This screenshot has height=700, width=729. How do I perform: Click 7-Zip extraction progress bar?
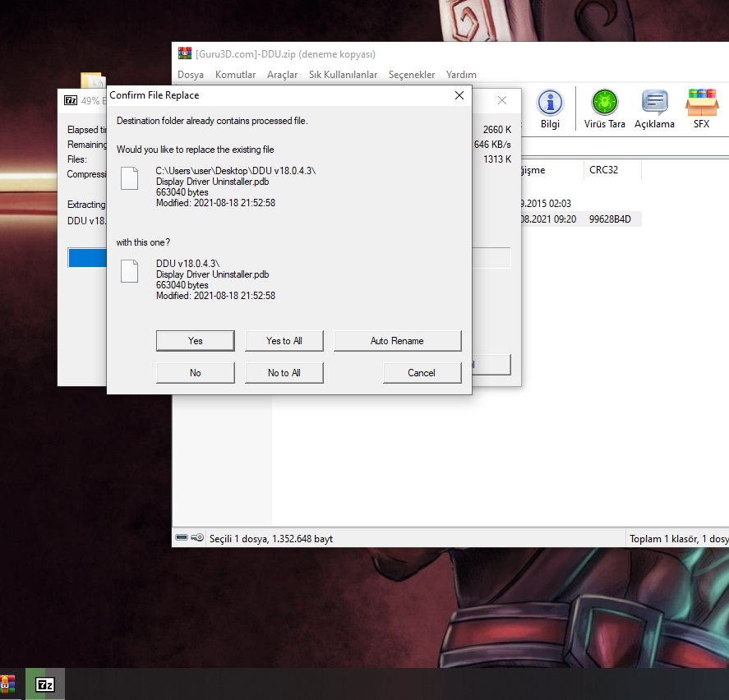288,258
